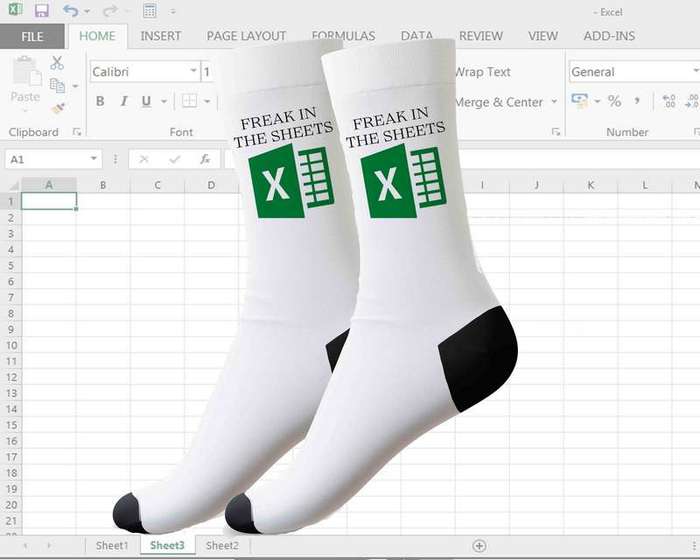Viewport: 700px width, 560px height.
Task: Select column A header
Action: pos(49,185)
